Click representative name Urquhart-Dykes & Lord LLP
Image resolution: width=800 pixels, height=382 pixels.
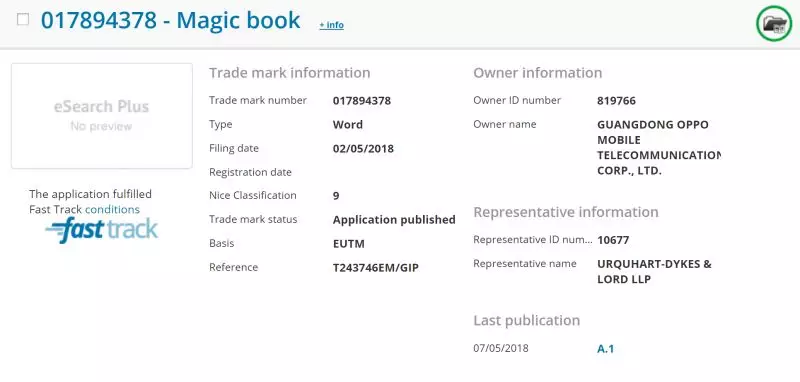(654, 272)
